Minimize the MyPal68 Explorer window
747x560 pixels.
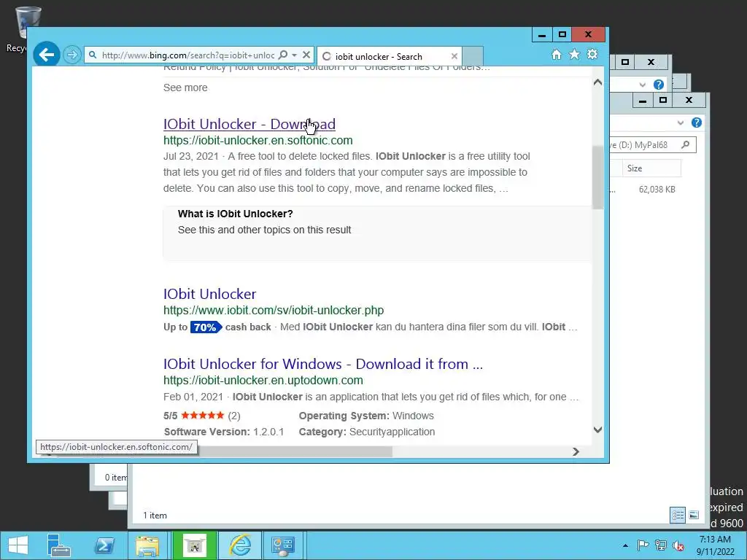(x=643, y=100)
